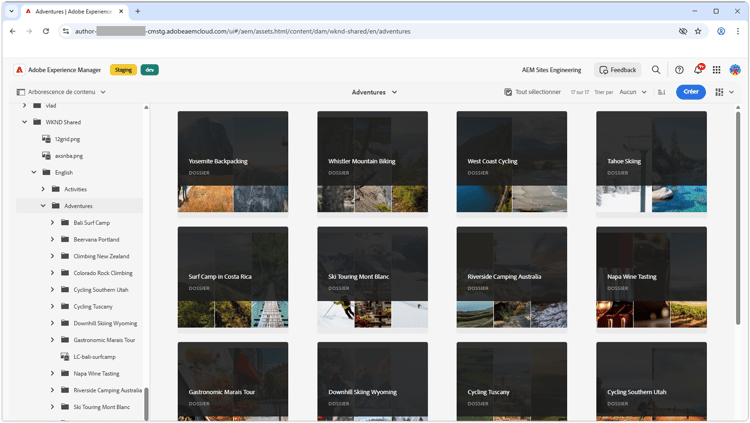Click the content tree rail icon
750x423 pixels.
tap(21, 92)
